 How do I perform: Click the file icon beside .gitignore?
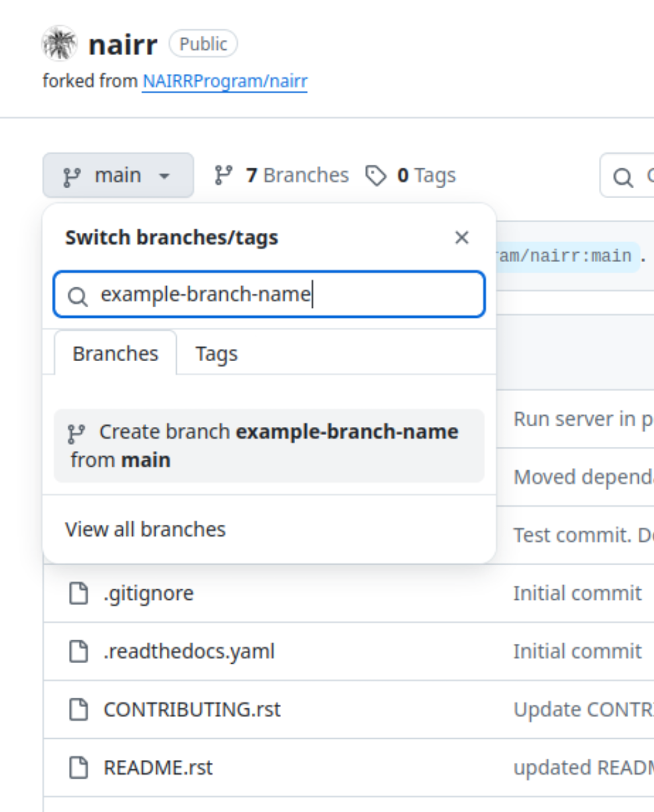coord(79,593)
